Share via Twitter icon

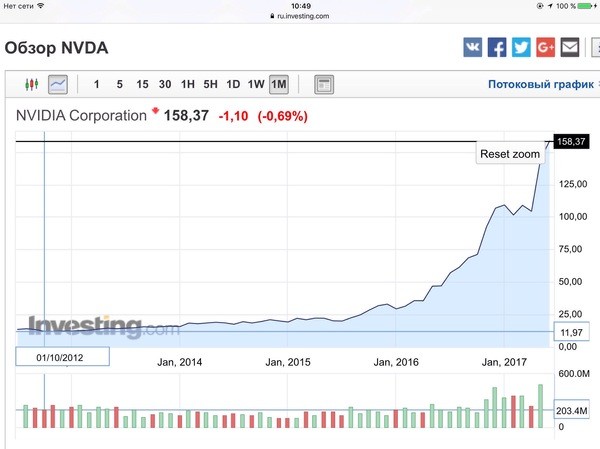[521, 47]
